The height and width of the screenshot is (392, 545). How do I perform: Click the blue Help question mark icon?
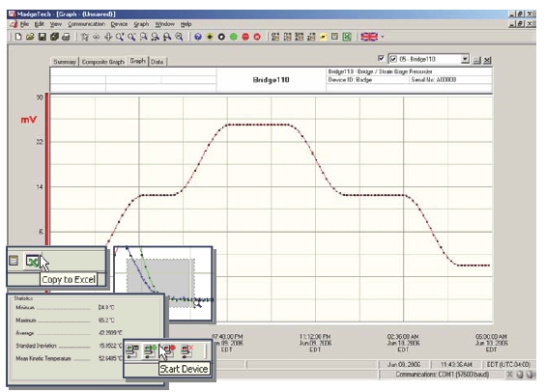click(x=198, y=37)
